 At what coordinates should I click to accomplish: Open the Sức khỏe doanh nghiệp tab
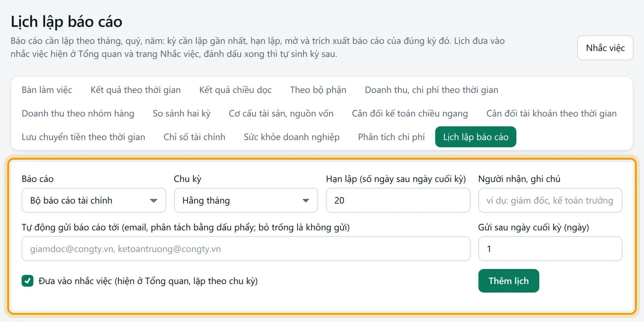(291, 137)
